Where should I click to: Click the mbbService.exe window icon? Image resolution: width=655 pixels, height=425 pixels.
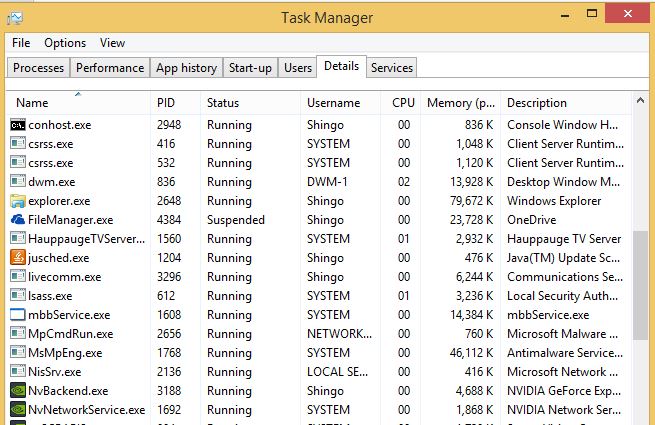pyautogui.click(x=18, y=315)
